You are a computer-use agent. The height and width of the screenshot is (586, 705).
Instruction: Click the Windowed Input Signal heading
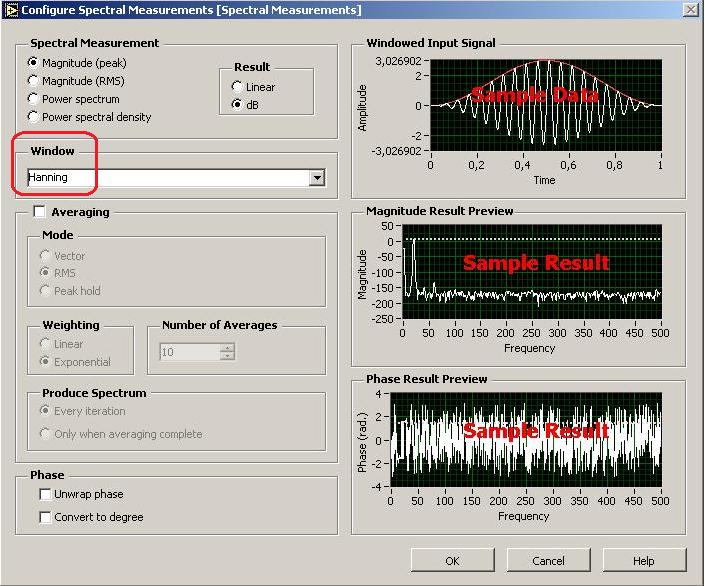(x=431, y=43)
